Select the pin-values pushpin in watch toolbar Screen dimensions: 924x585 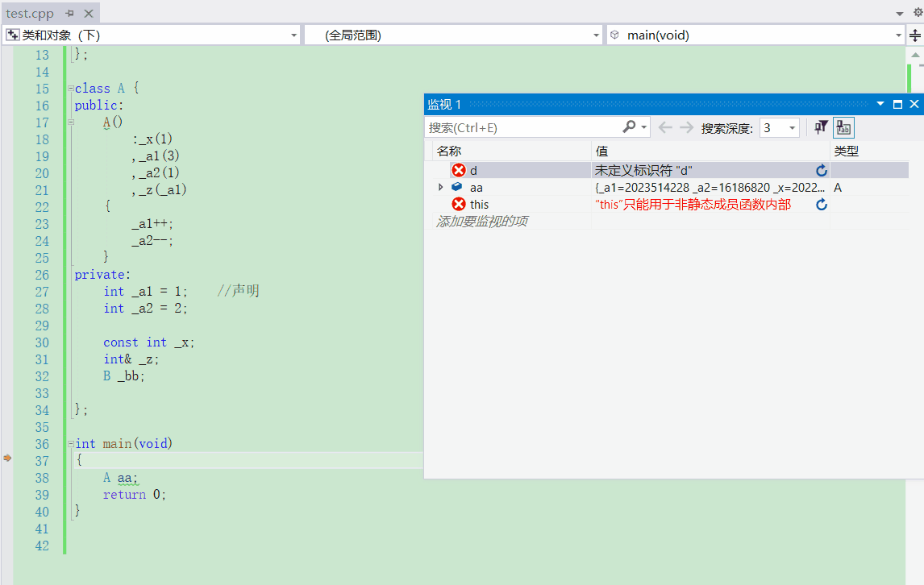pos(820,127)
